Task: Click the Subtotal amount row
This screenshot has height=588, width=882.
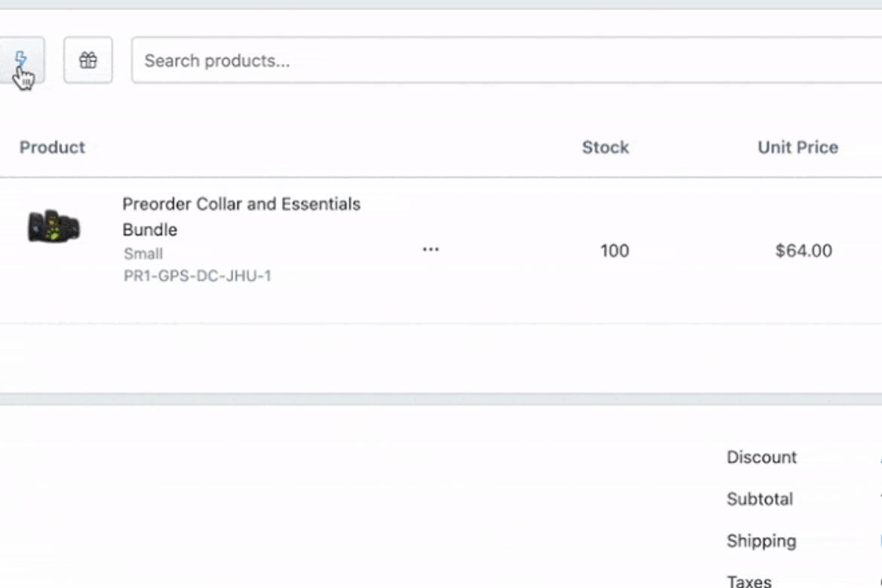Action: coord(759,498)
